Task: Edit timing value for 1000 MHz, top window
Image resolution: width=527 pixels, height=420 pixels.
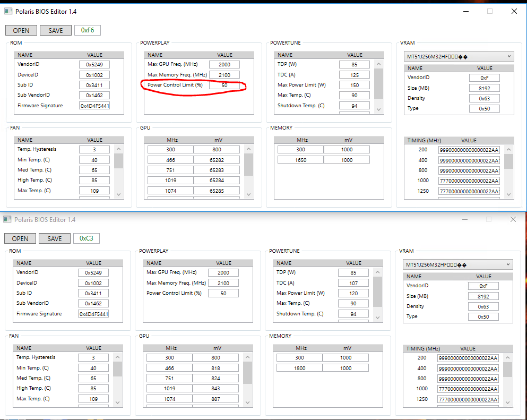Action: (469, 181)
